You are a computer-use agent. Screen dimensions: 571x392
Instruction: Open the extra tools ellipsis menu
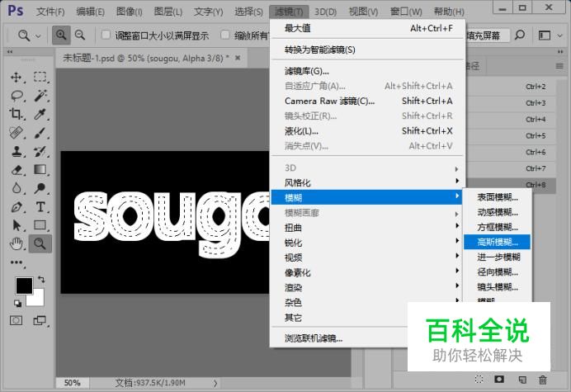click(x=17, y=262)
